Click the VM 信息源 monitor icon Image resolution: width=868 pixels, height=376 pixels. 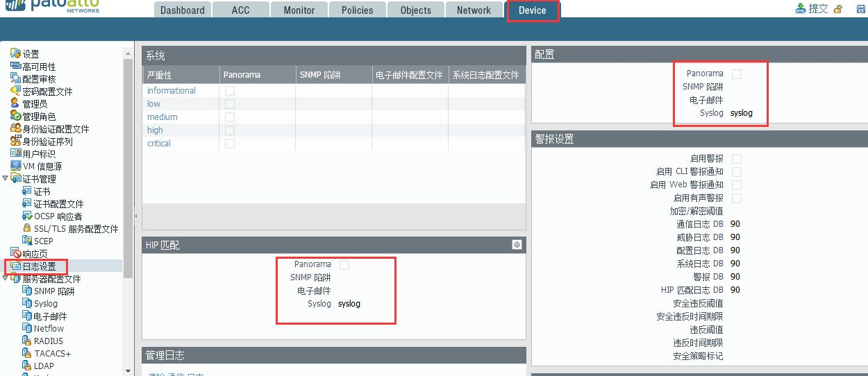(x=15, y=166)
